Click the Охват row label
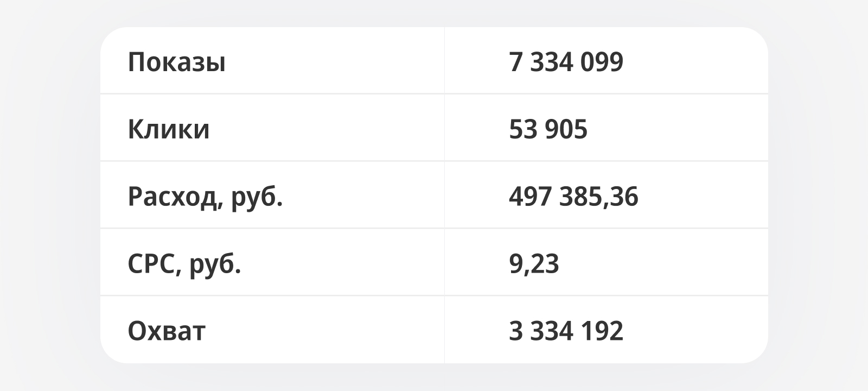This screenshot has height=391, width=868. (167, 331)
